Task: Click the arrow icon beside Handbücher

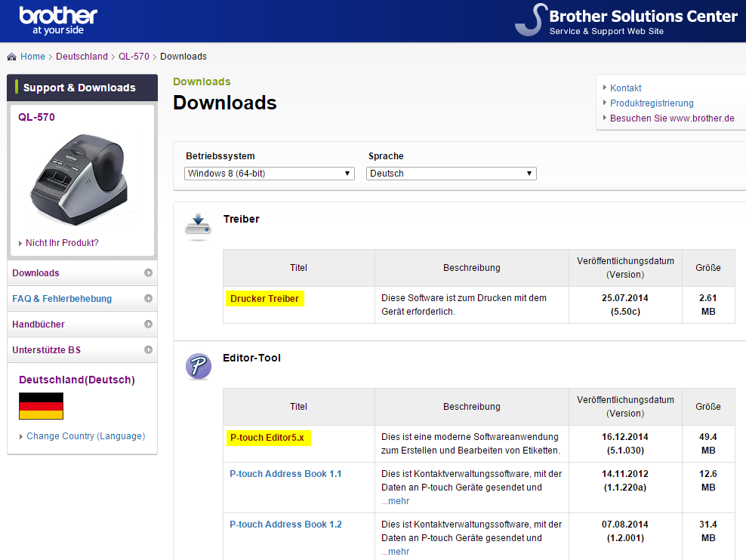Action: (149, 325)
